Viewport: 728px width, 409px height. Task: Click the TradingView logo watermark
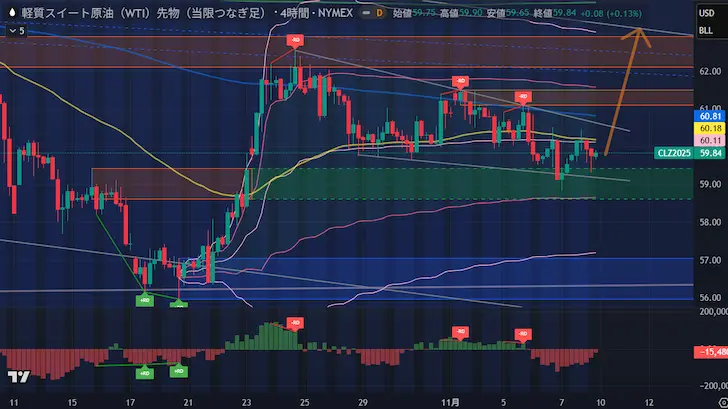tap(17, 377)
